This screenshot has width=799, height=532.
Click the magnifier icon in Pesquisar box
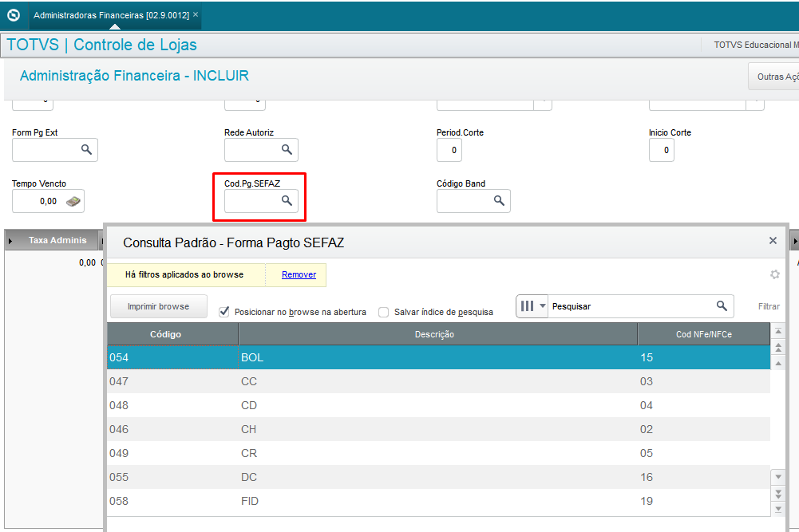point(722,305)
